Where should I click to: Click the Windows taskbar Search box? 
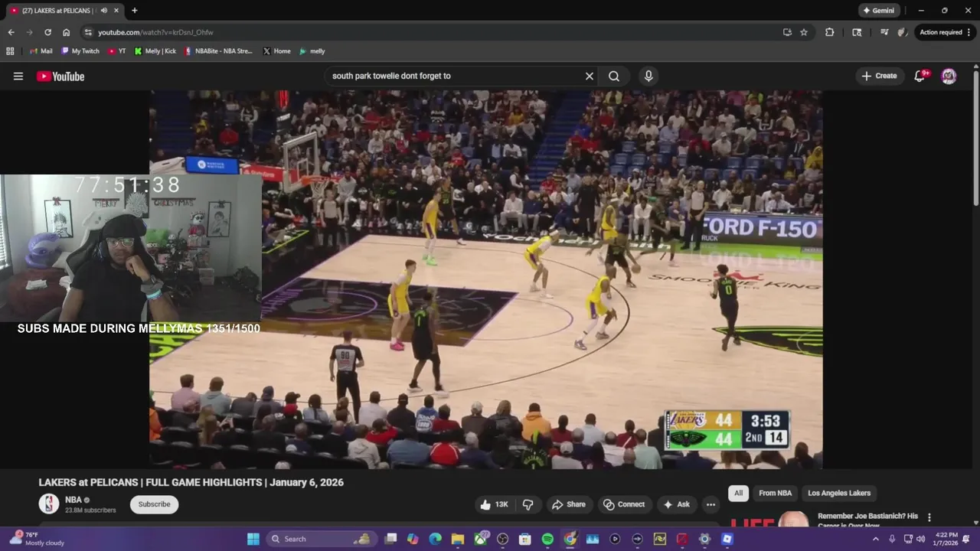tap(322, 539)
